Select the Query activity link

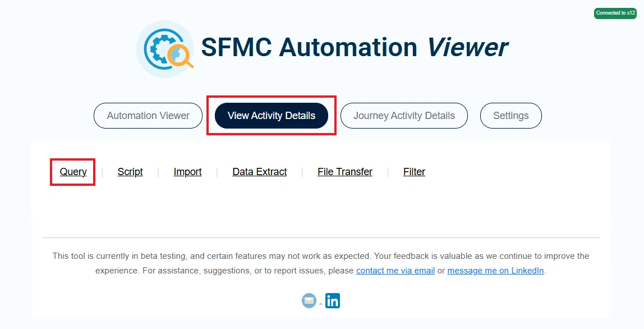(x=73, y=172)
